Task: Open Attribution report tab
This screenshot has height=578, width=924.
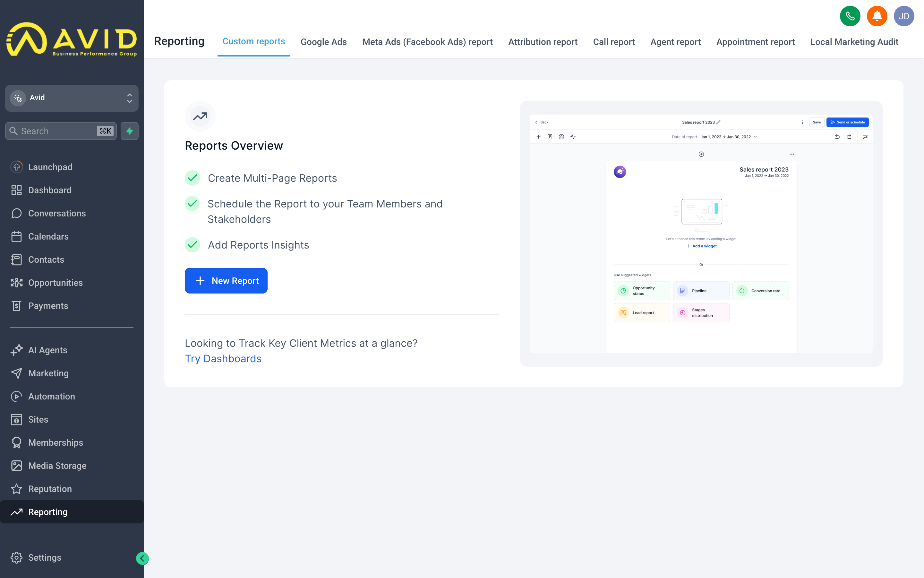Action: click(x=543, y=42)
